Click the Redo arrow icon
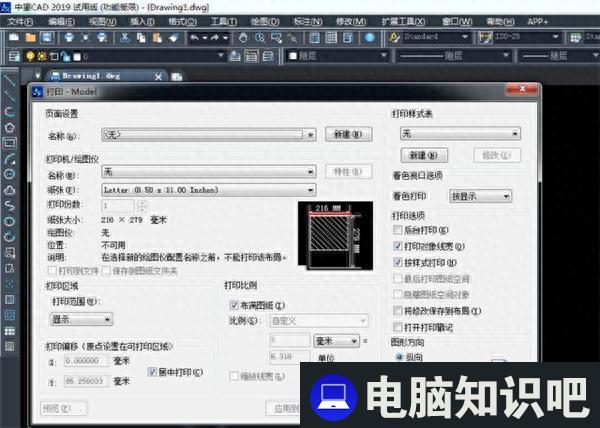The width and height of the screenshot is (600, 428). pos(215,37)
